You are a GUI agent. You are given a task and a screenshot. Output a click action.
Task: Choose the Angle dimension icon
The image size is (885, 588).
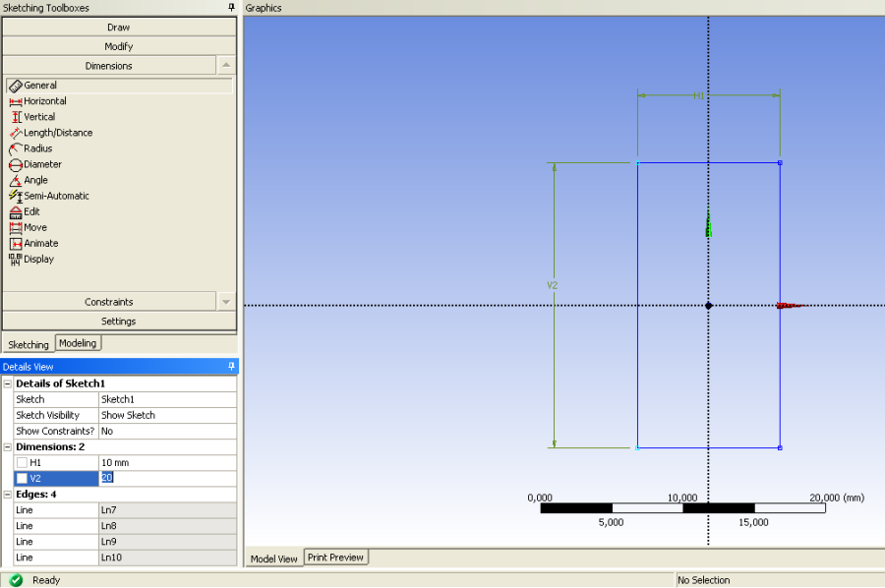[x=15, y=180]
